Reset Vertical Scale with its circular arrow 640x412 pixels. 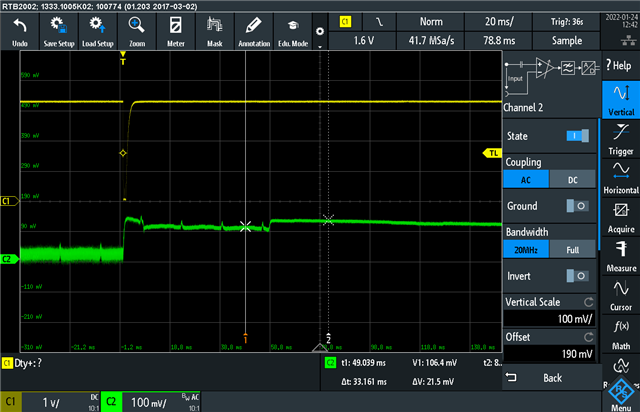coord(588,302)
